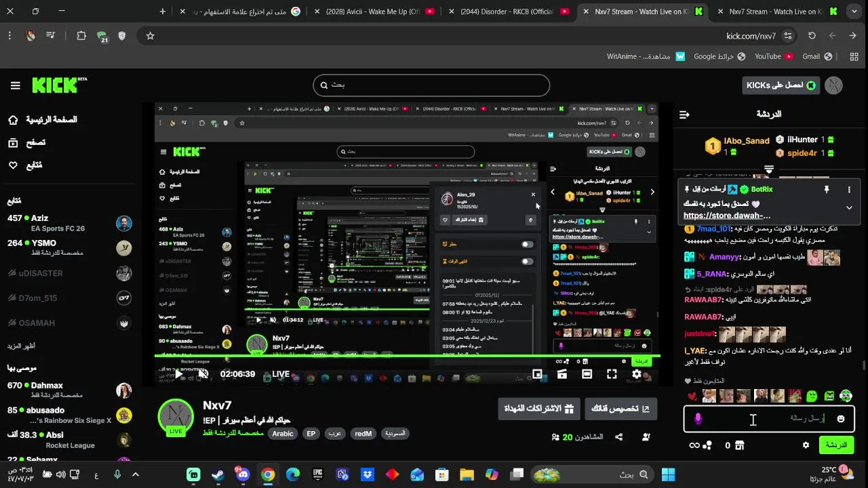Click the purple microphone icon

[698, 419]
